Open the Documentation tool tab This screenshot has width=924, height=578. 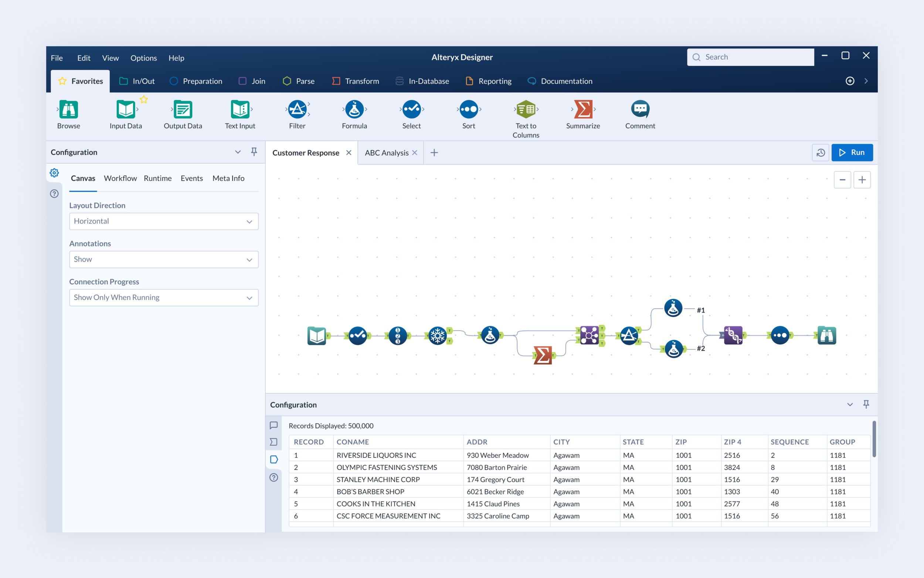pyautogui.click(x=560, y=81)
